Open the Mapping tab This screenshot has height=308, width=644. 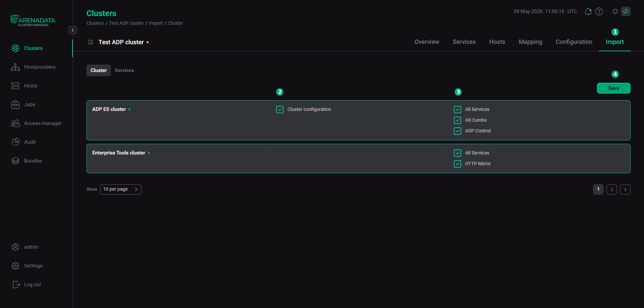tap(530, 42)
